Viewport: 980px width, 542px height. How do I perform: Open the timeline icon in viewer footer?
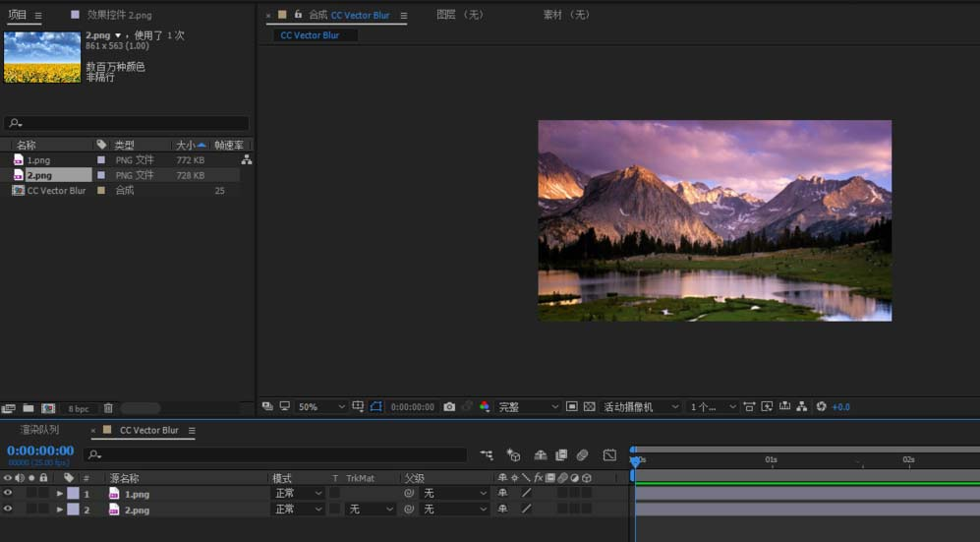pyautogui.click(x=784, y=407)
